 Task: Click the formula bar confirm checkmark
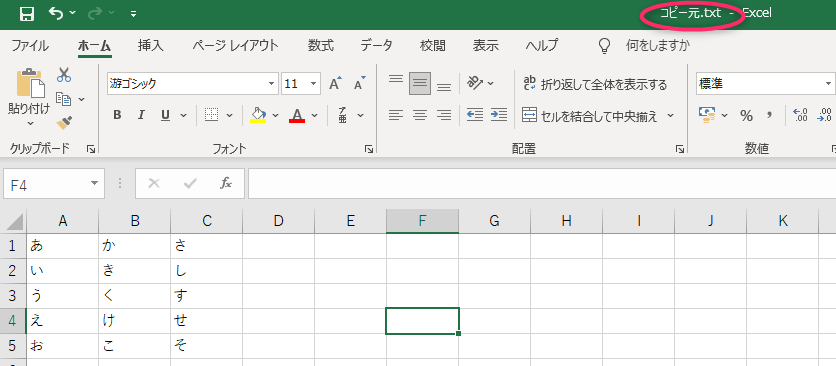(x=190, y=184)
